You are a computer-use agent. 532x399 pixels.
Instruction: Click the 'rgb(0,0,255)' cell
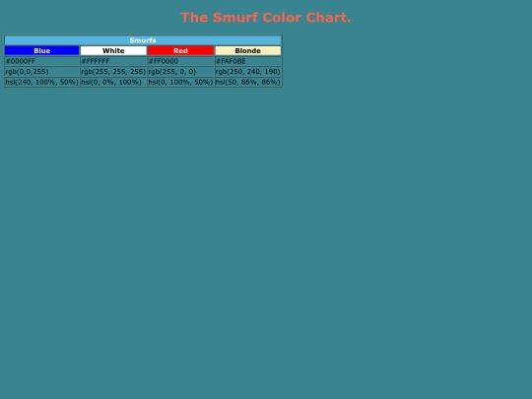coord(42,72)
